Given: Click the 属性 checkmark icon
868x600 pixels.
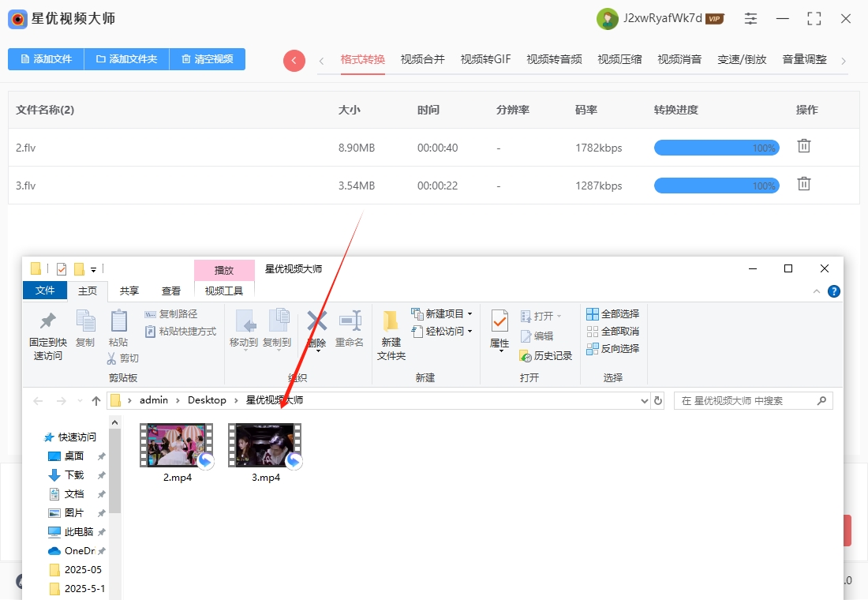Looking at the screenshot, I should coord(499,321).
